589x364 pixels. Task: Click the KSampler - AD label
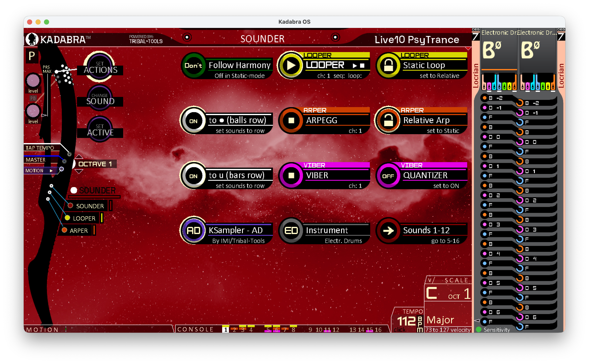[236, 230]
